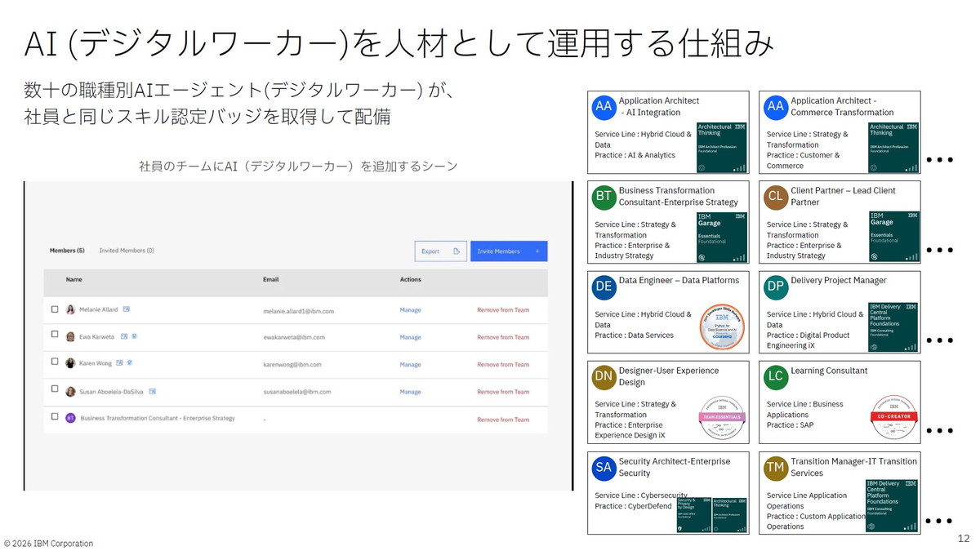This screenshot has height=551, width=980.
Task: Click AA circle on Commerce Transformation card
Action: [x=776, y=107]
